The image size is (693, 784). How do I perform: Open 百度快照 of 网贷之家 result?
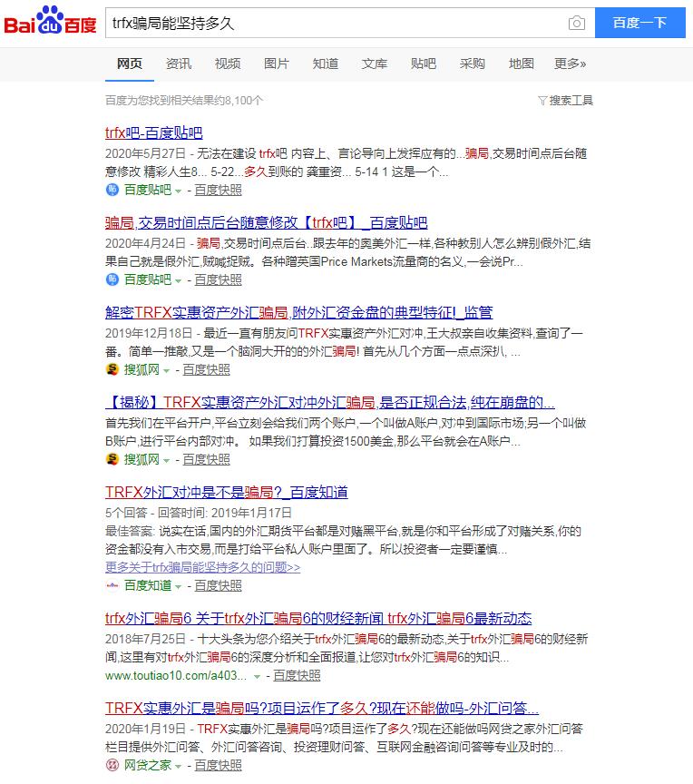(x=218, y=766)
